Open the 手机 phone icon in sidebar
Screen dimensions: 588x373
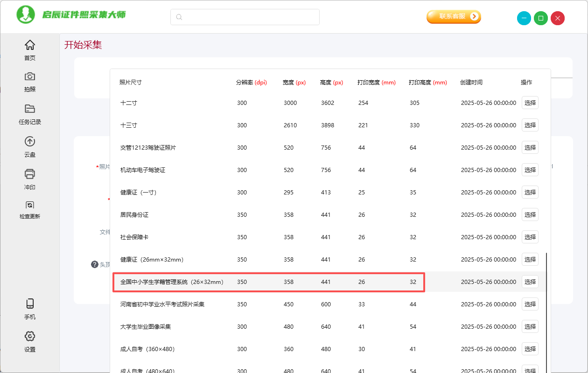pyautogui.click(x=30, y=304)
